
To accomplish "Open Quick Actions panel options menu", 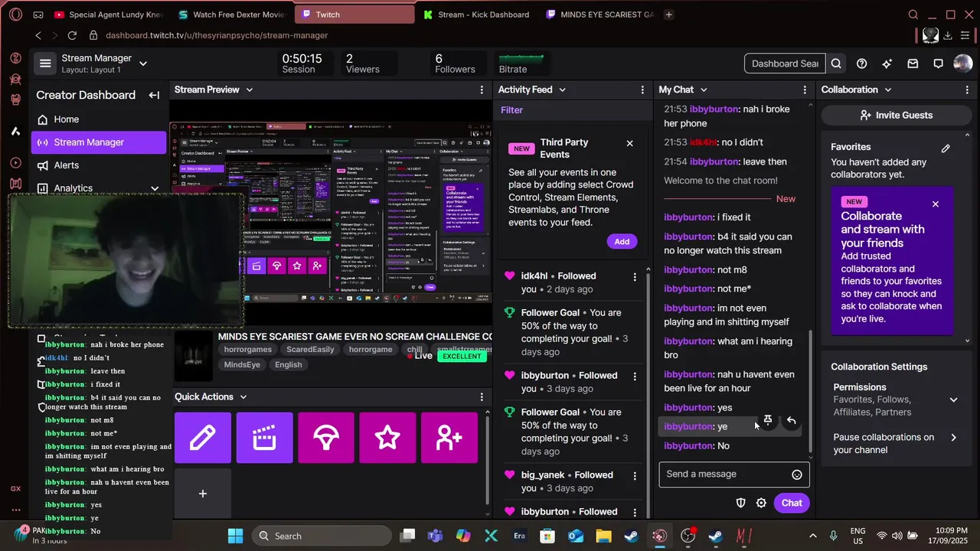I will (482, 396).
